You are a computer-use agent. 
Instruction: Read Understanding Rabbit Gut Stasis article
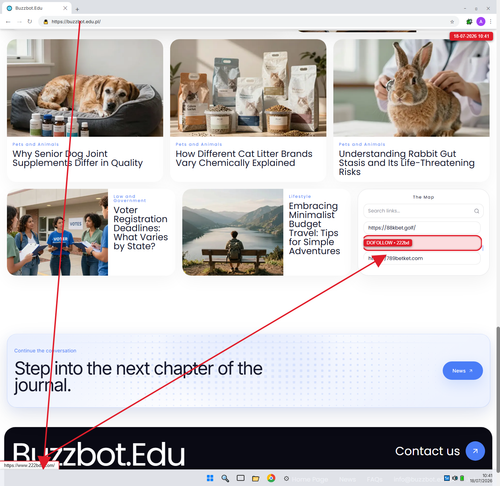(x=407, y=163)
